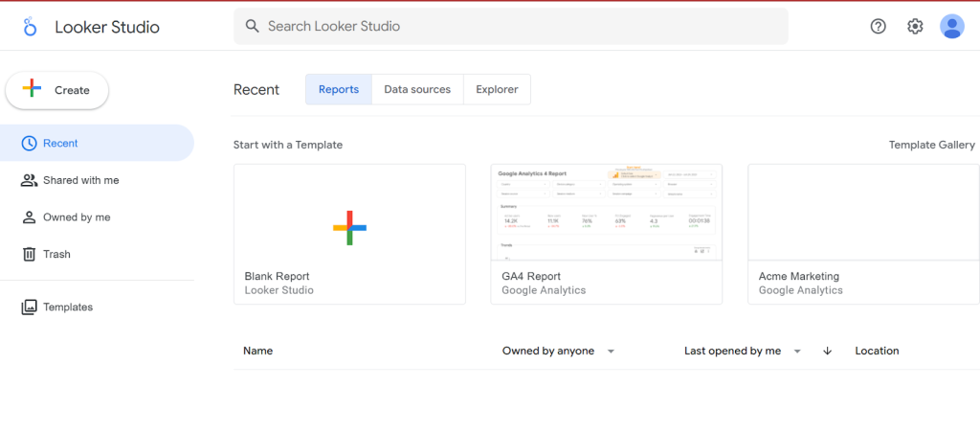Open settings via the gear icon

coord(915,26)
